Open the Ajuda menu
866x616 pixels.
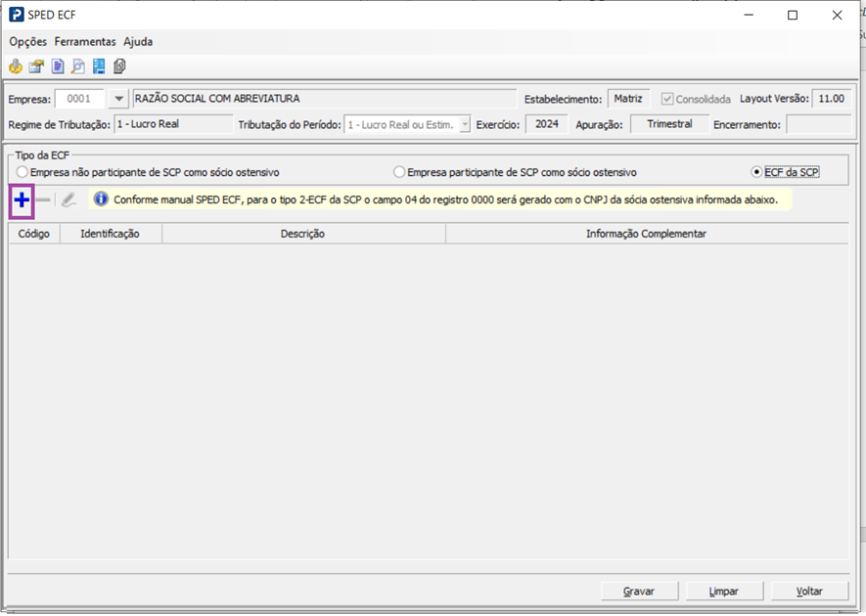138,42
